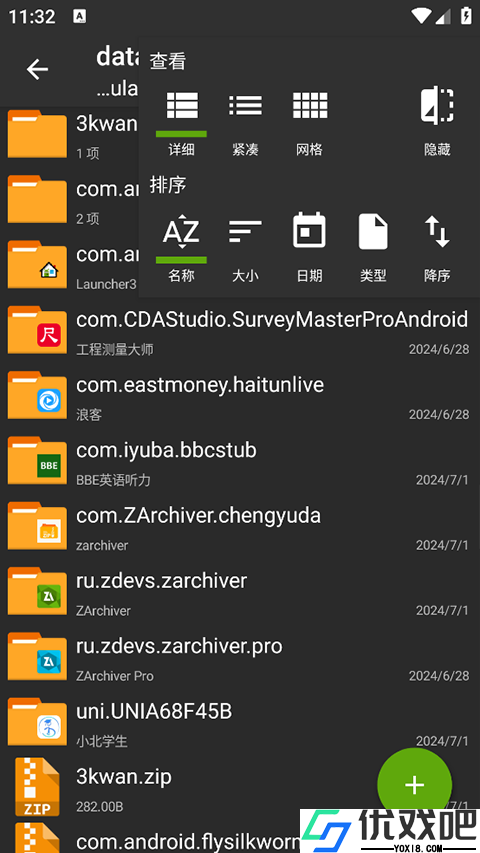
Task: Open the uni.UNIA68F45B folder
Action: [x=240, y=724]
